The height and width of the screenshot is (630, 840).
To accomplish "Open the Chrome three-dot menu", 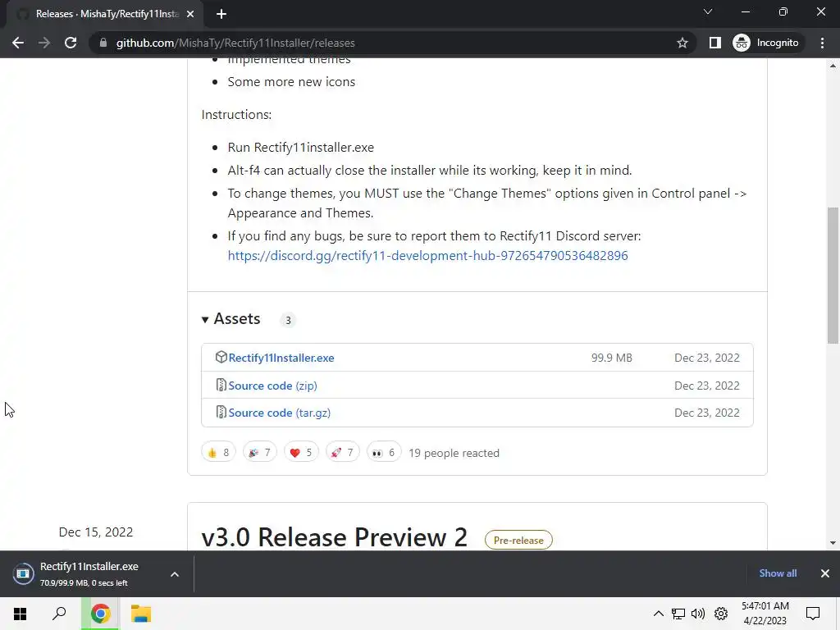I will pos(822,43).
